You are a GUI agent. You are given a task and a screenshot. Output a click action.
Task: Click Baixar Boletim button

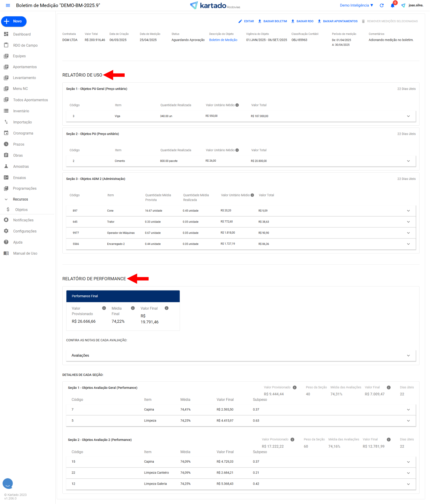coord(272,21)
